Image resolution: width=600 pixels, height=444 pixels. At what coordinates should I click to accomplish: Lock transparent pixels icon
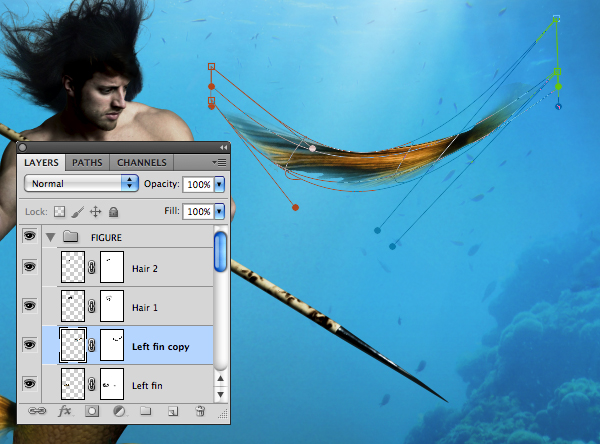pyautogui.click(x=59, y=212)
